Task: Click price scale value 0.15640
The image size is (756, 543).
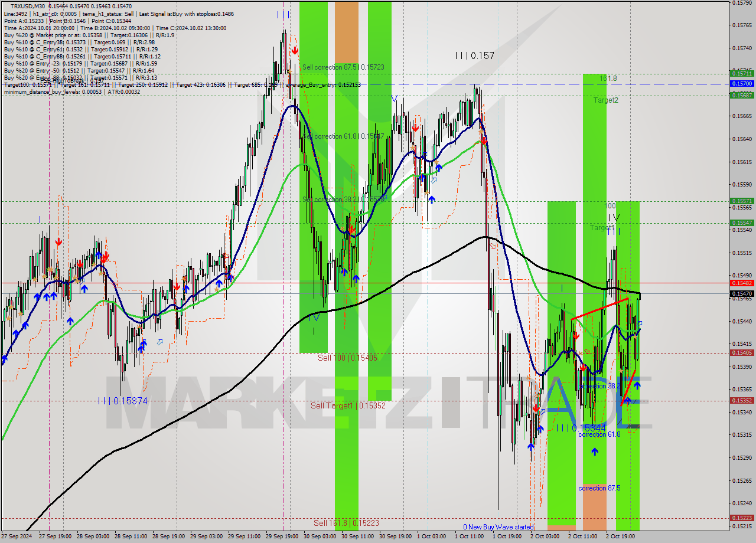Action: tap(742, 139)
